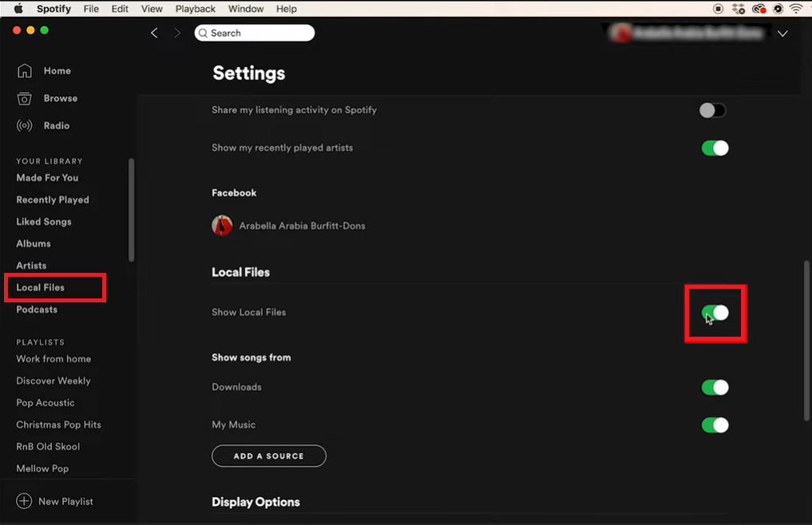Image resolution: width=812 pixels, height=525 pixels.
Task: Click the Arabella Arabia Burfitt-Dons Facebook name
Action: 303,226
